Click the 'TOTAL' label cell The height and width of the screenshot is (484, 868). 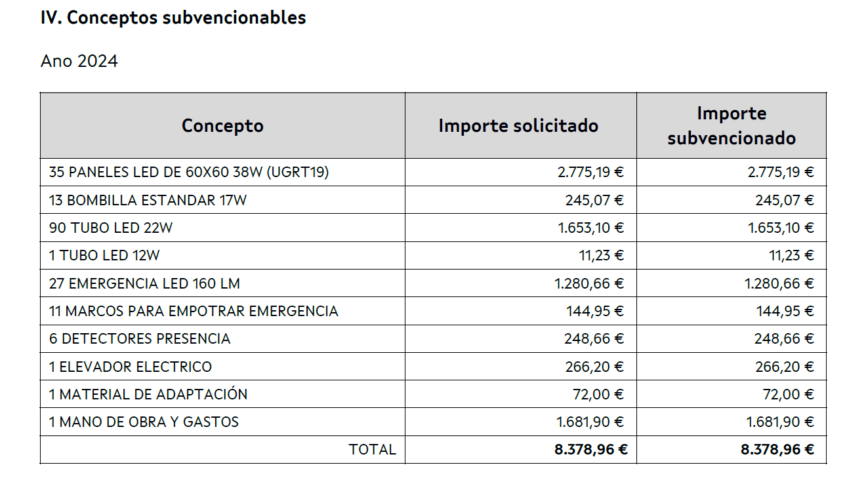(x=373, y=449)
